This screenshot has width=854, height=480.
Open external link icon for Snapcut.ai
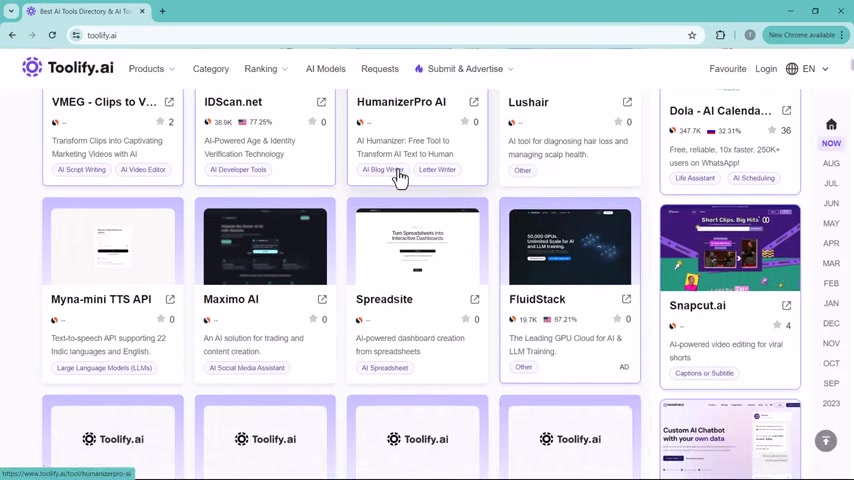coord(786,306)
